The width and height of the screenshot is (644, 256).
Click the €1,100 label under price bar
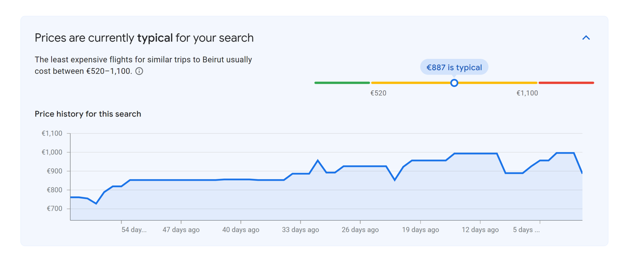[x=527, y=93]
